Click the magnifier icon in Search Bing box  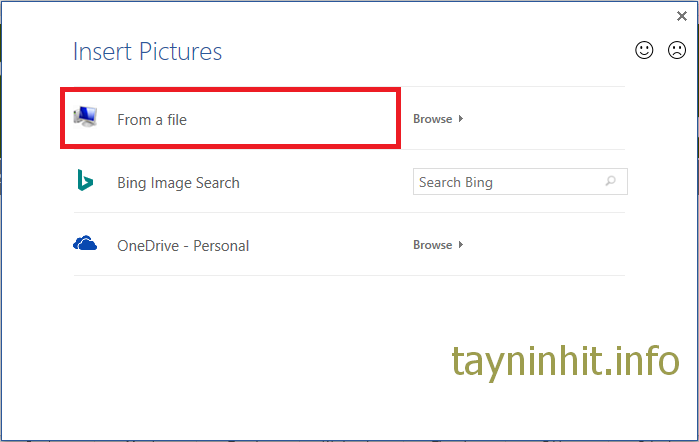coord(611,182)
